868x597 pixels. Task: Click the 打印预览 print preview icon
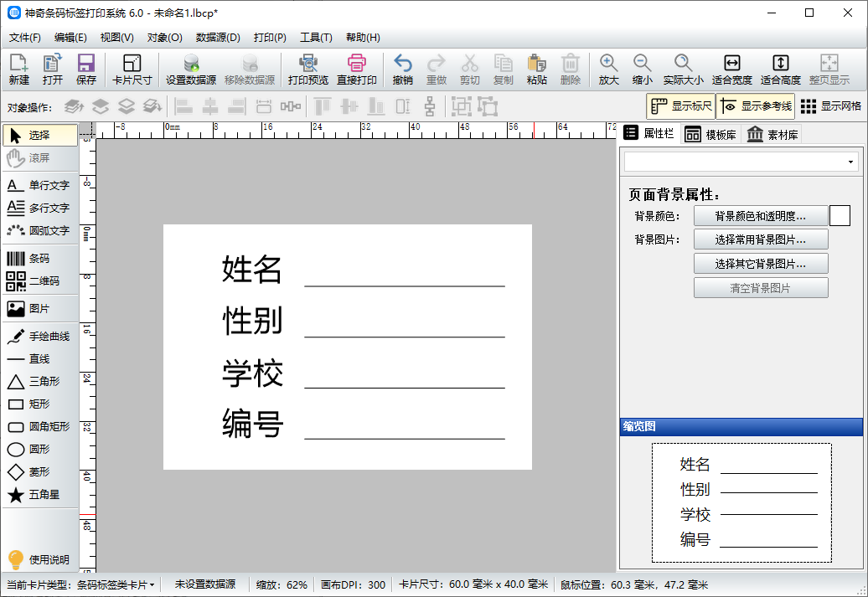tap(307, 69)
